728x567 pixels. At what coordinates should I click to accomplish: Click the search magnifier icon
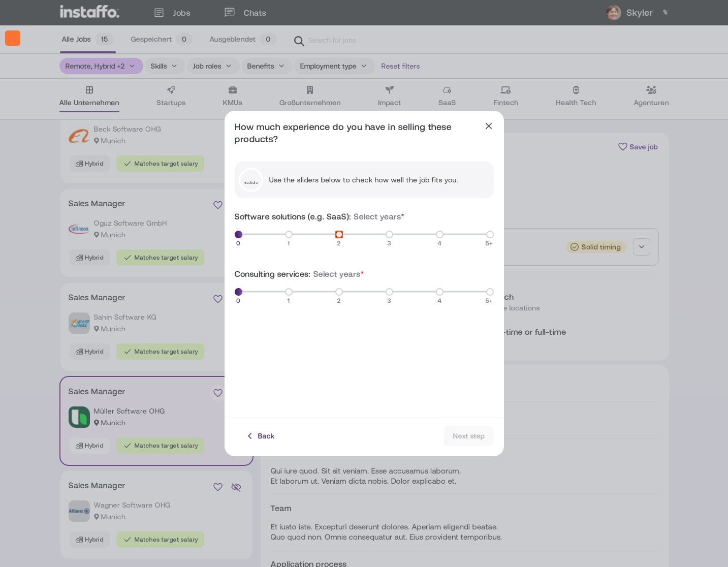click(x=299, y=41)
